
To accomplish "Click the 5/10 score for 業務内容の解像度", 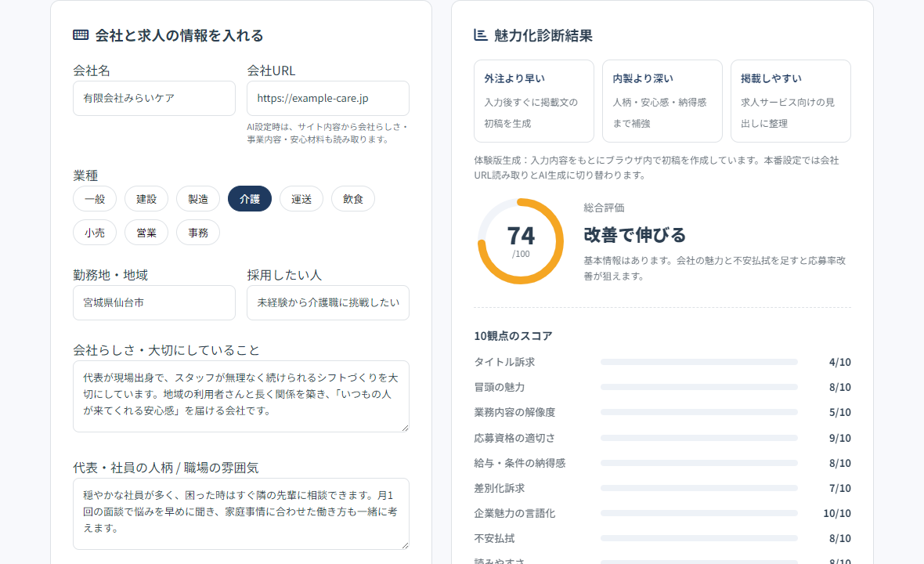I will [839, 413].
